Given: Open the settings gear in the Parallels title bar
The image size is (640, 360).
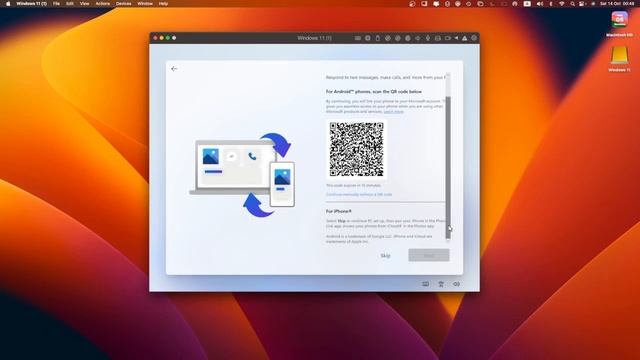Looking at the screenshot, I should click(x=474, y=38).
